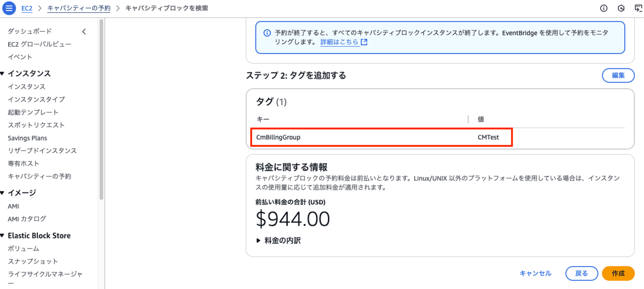Image resolution: width=644 pixels, height=289 pixels.
Task: Click the キャンセル link
Action: (535, 273)
